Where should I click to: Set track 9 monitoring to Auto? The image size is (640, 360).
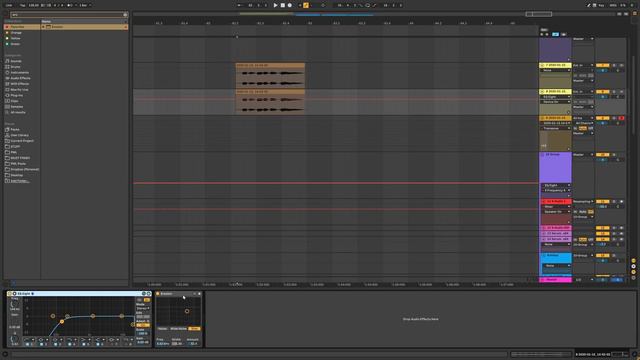pyautogui.click(x=583, y=128)
